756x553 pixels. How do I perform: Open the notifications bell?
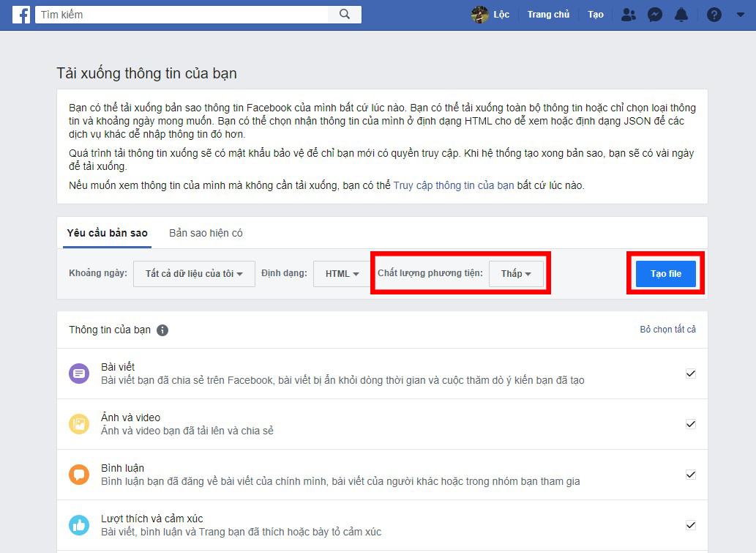click(681, 15)
